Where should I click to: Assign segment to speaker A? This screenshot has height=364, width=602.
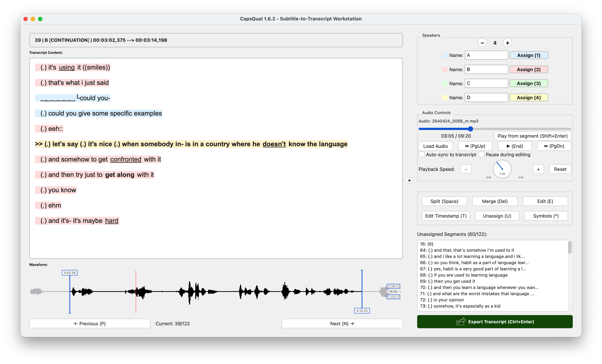529,55
